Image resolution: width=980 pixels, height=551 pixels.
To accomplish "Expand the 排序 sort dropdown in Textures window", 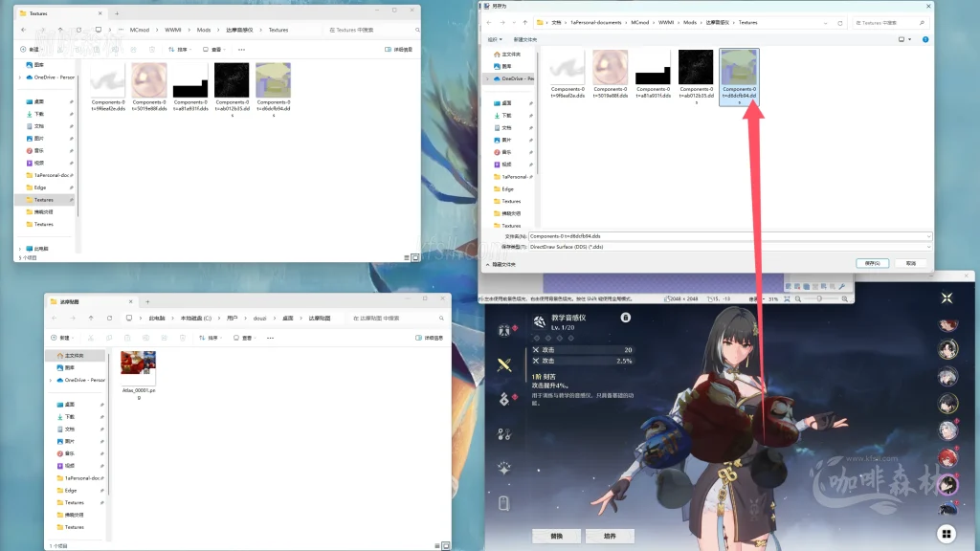I will point(180,49).
